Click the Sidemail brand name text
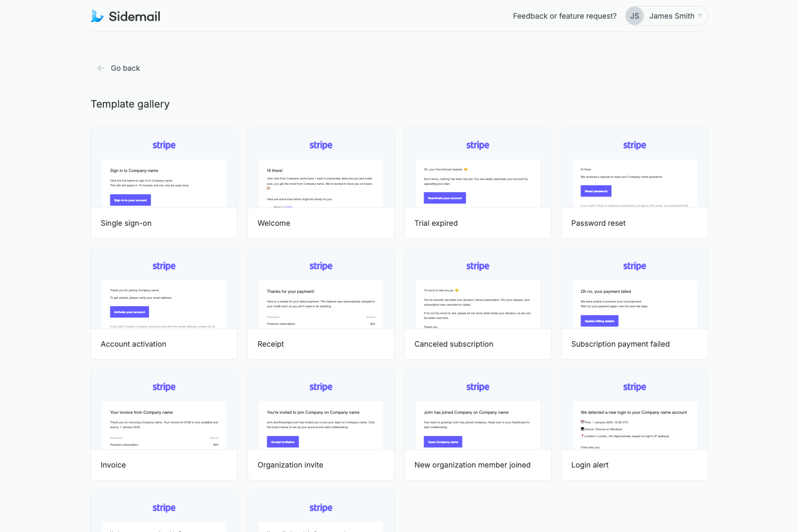Viewport: 799px width, 532px height. (x=134, y=17)
